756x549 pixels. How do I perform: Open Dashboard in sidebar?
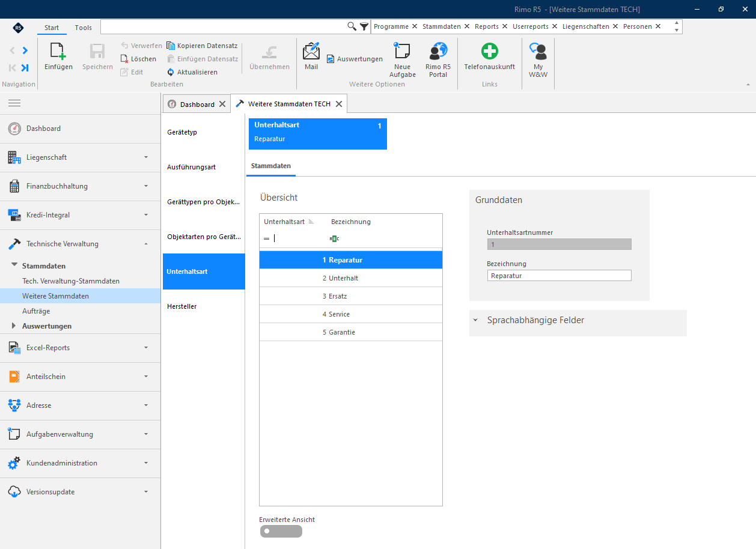[x=80, y=129]
